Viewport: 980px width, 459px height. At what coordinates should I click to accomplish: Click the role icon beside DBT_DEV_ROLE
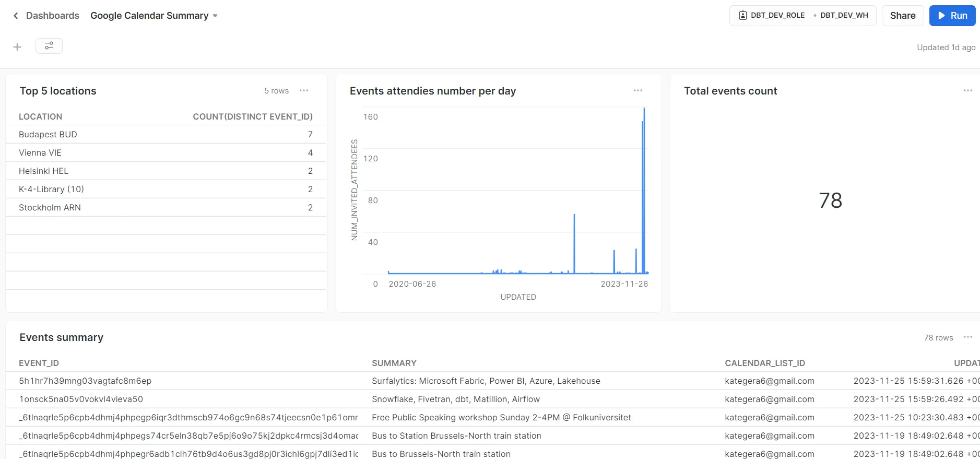(742, 16)
